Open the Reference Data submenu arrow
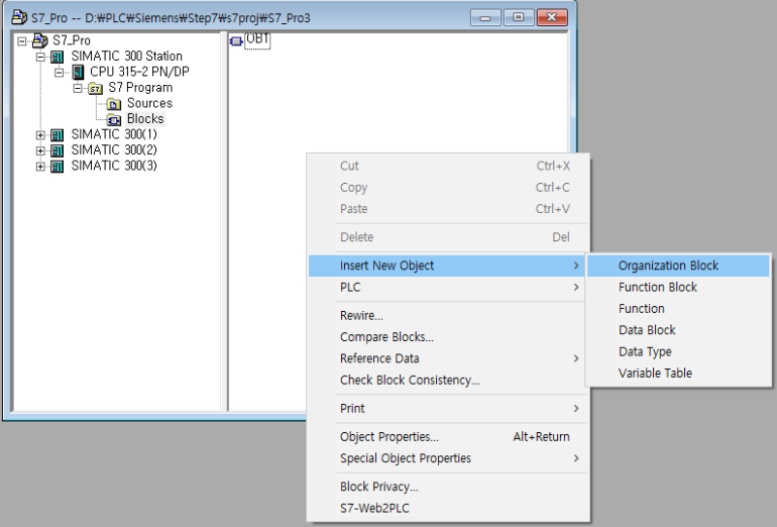The height and width of the screenshot is (527, 777). 576,358
